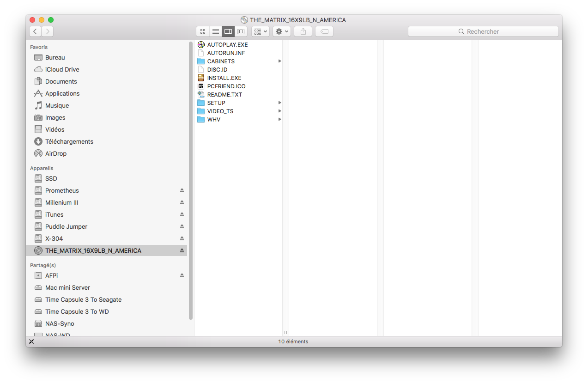Expand the CABINETS folder arrow

(279, 61)
